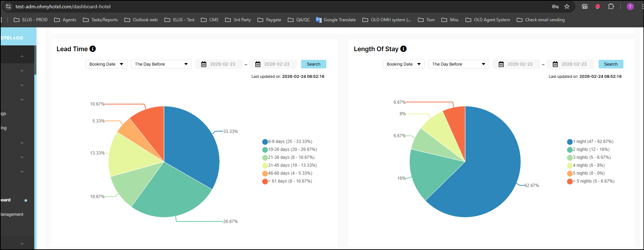This screenshot has height=250, width=644.
Task: Open the browser extensions puzzle icon
Action: (611, 6)
